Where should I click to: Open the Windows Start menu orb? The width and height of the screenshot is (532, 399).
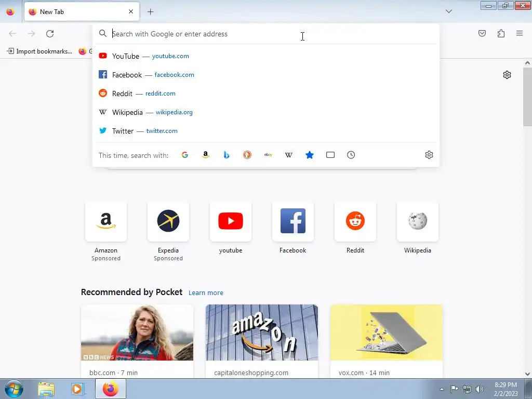[x=14, y=389]
